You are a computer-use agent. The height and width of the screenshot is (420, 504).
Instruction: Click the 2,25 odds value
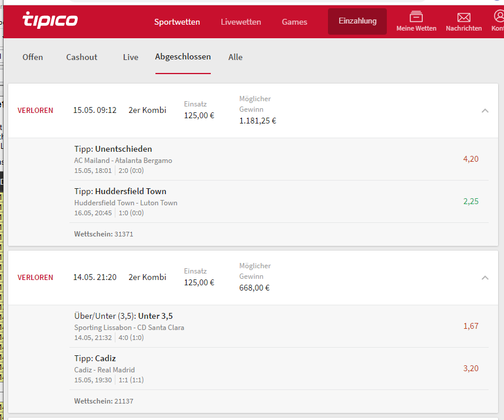coord(470,201)
